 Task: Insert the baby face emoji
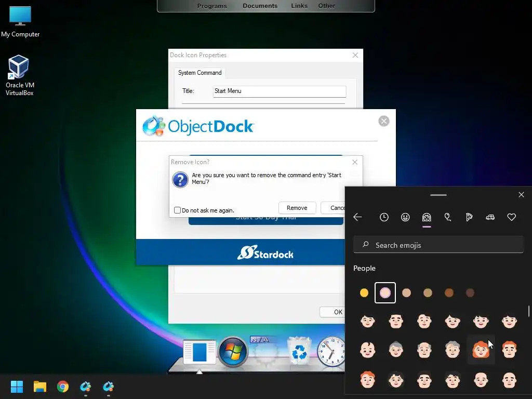coord(367,350)
